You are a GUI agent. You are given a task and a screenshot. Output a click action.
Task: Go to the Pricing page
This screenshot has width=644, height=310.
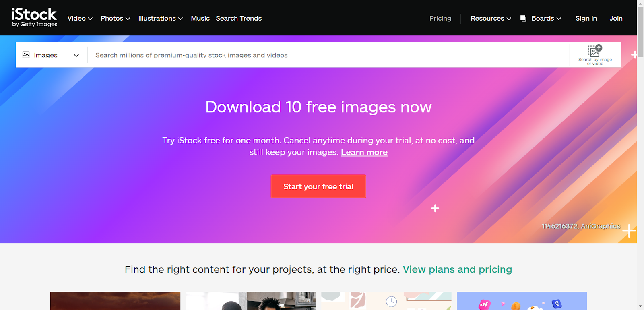tap(440, 18)
